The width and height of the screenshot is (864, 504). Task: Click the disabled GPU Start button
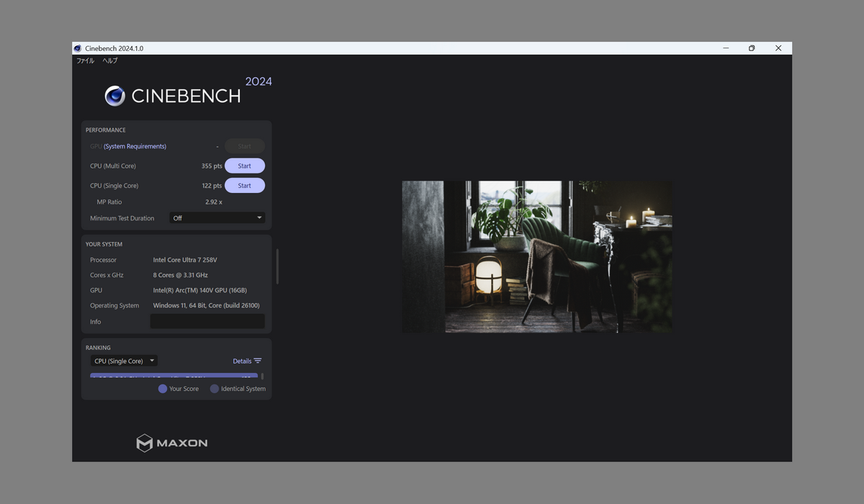coord(245,146)
